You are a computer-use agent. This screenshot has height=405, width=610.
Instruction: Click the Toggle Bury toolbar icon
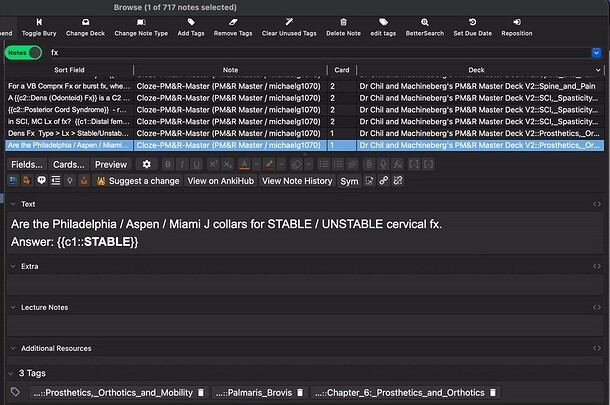click(38, 21)
